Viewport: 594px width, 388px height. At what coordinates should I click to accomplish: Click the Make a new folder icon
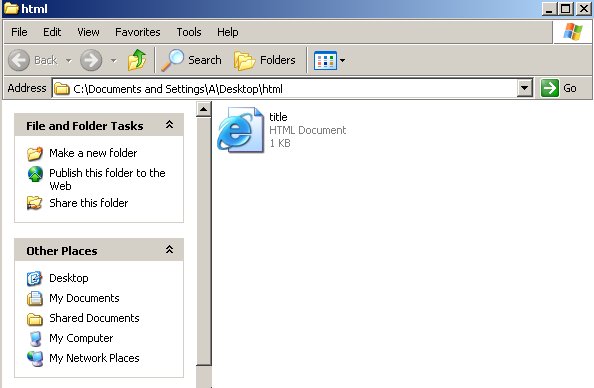point(35,153)
